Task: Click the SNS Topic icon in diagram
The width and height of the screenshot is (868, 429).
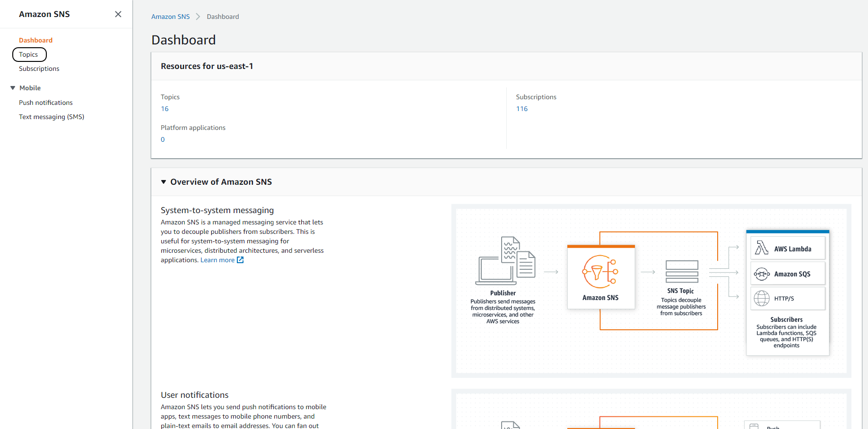Action: (682, 272)
